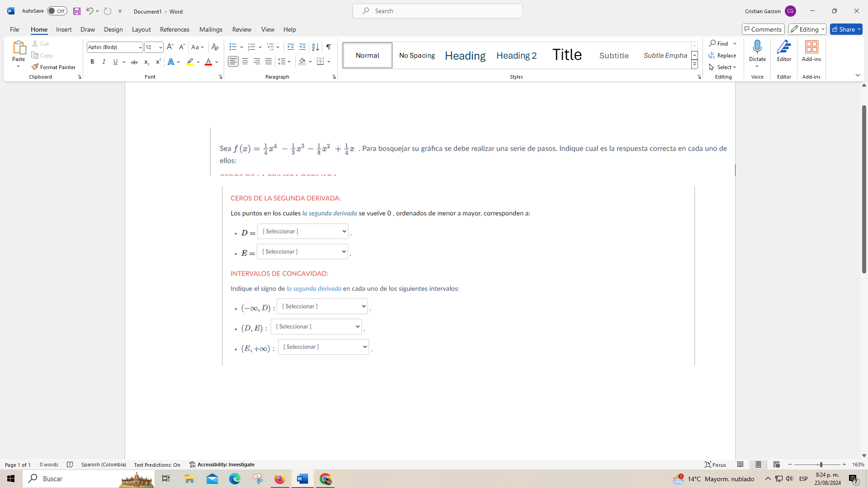Screen dimensions: 868x488
Task: Click the Text Highlight Color icon
Action: click(x=189, y=61)
